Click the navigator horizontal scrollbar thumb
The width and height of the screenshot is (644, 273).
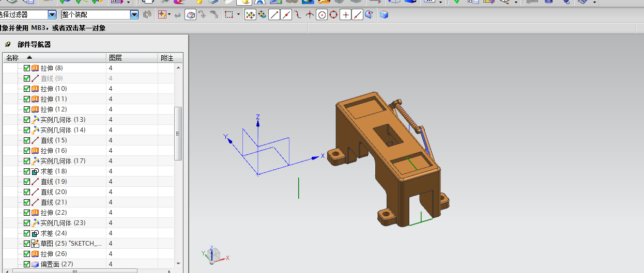[x=74, y=271]
